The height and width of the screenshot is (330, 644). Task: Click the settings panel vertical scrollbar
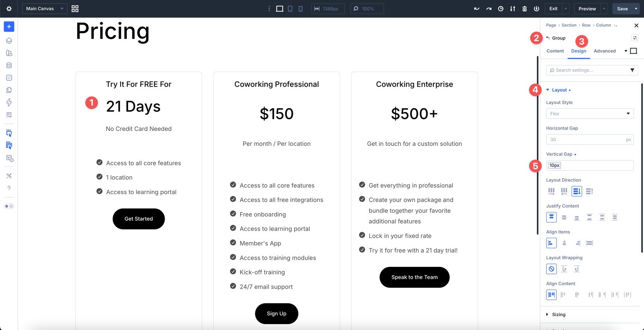point(642,168)
